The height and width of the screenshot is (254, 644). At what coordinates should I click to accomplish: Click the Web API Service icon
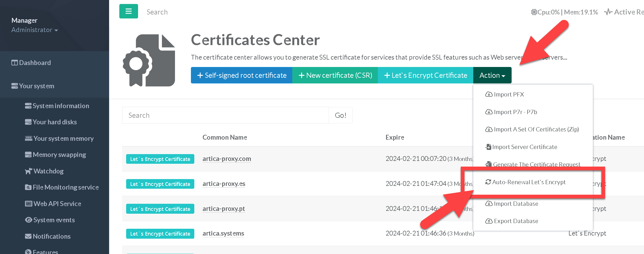[x=28, y=204]
